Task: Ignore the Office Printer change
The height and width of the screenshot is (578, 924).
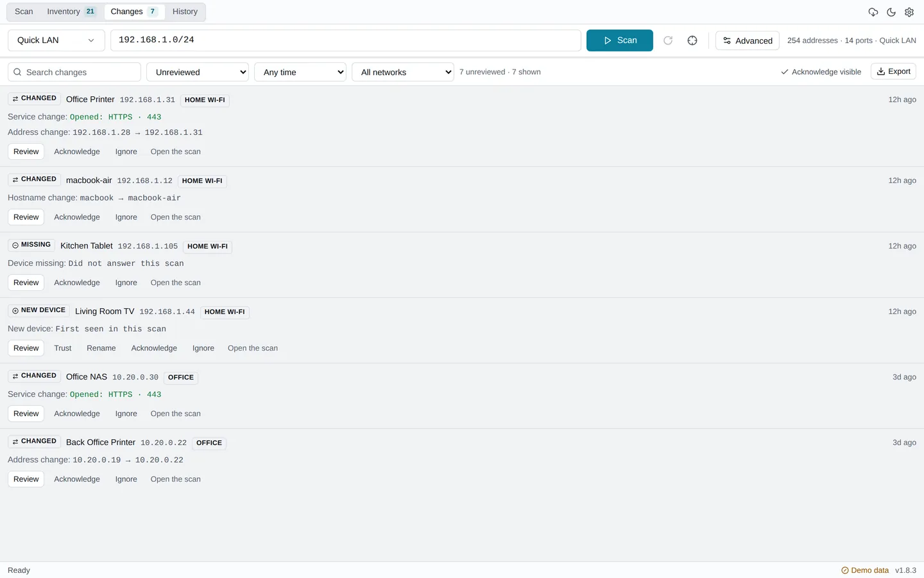Action: (x=126, y=152)
